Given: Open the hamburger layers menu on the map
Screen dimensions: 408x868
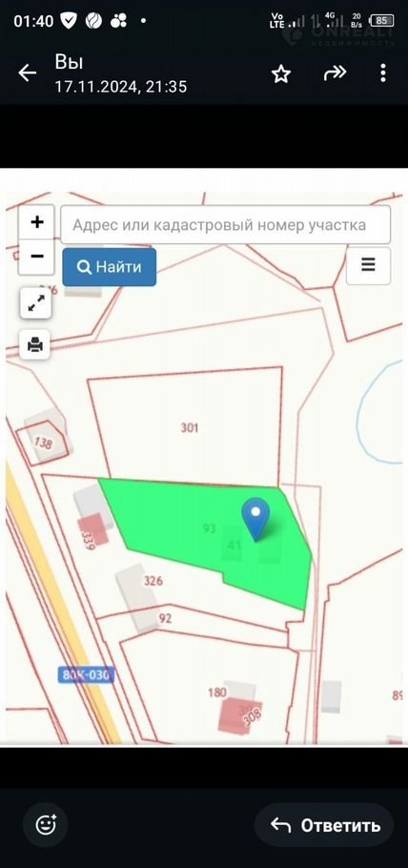Looking at the screenshot, I should coord(368,265).
